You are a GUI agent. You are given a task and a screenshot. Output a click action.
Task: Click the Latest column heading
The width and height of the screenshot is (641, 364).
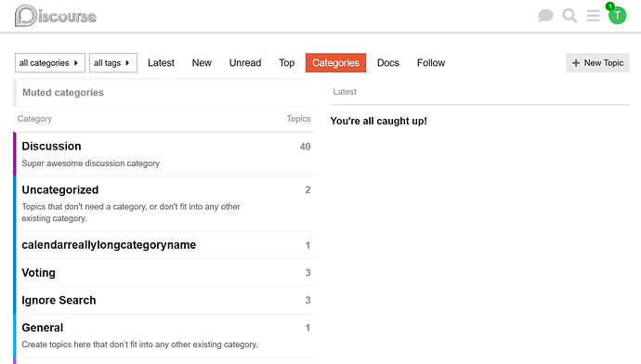345,92
